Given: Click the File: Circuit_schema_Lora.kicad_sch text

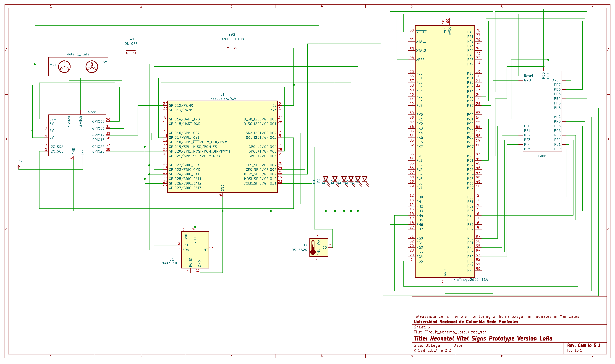Looking at the screenshot, I should (450, 332).
